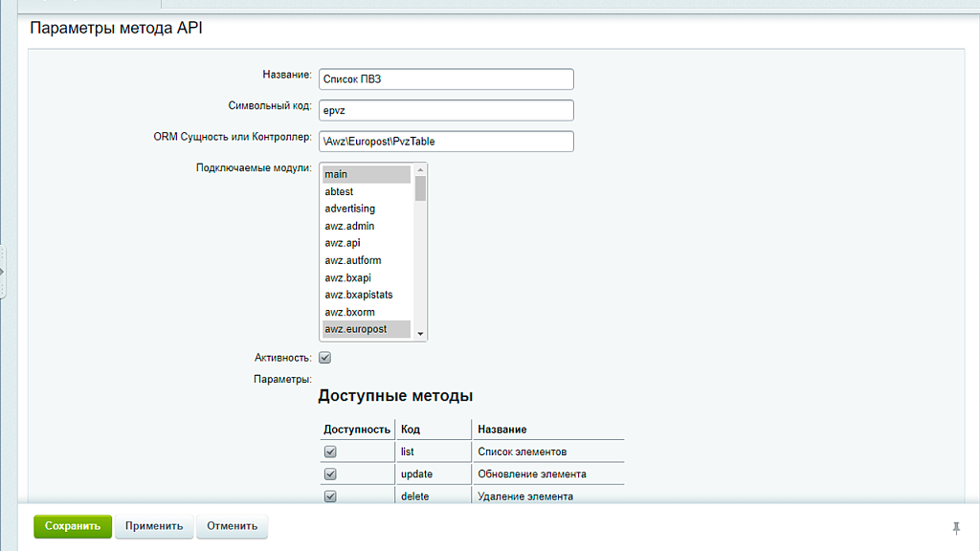Image resolution: width=980 pixels, height=551 pixels.
Task: Select the main module in the list
Action: coord(367,174)
